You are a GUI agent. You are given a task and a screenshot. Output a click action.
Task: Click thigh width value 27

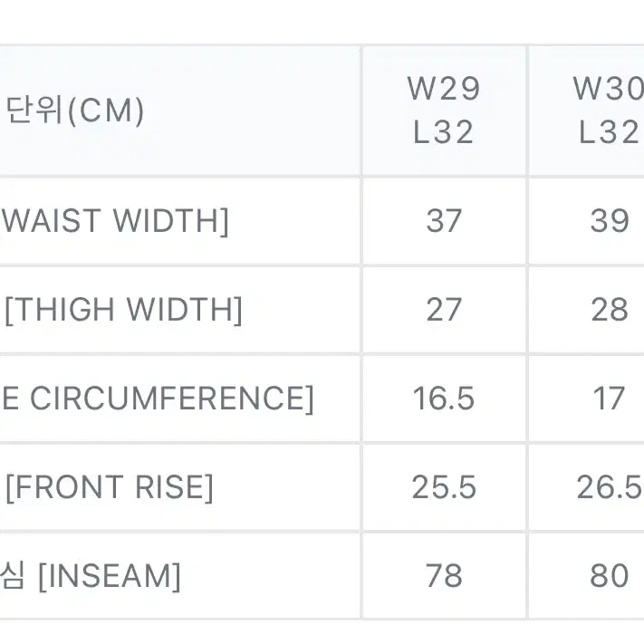coord(444,310)
